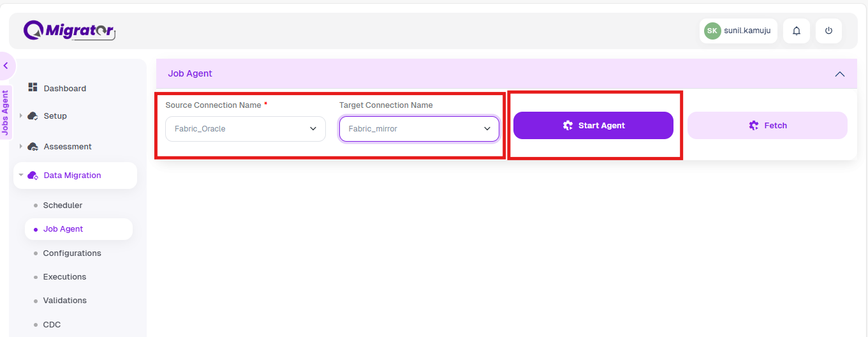The height and width of the screenshot is (337, 868).
Task: Expand the Assessment menu arrow
Action: tap(21, 146)
